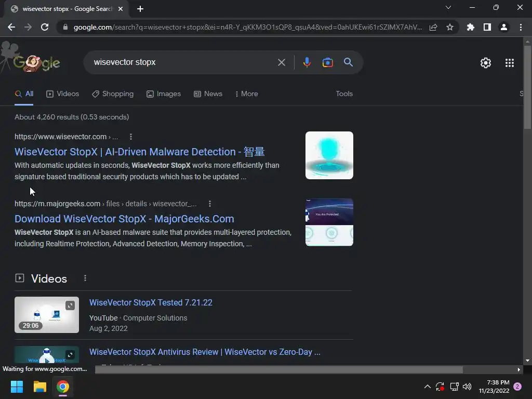This screenshot has width=532, height=399.
Task: Open the notification center badge
Action: point(517,387)
